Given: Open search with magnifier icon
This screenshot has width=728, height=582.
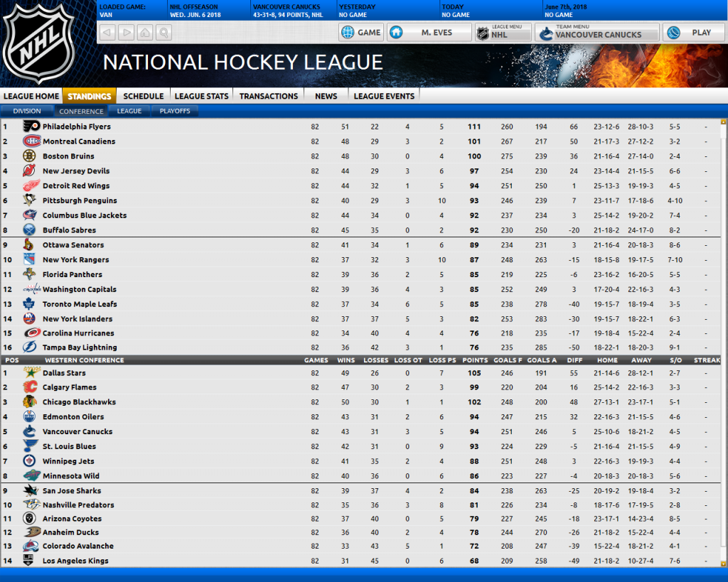Looking at the screenshot, I should point(164,33).
